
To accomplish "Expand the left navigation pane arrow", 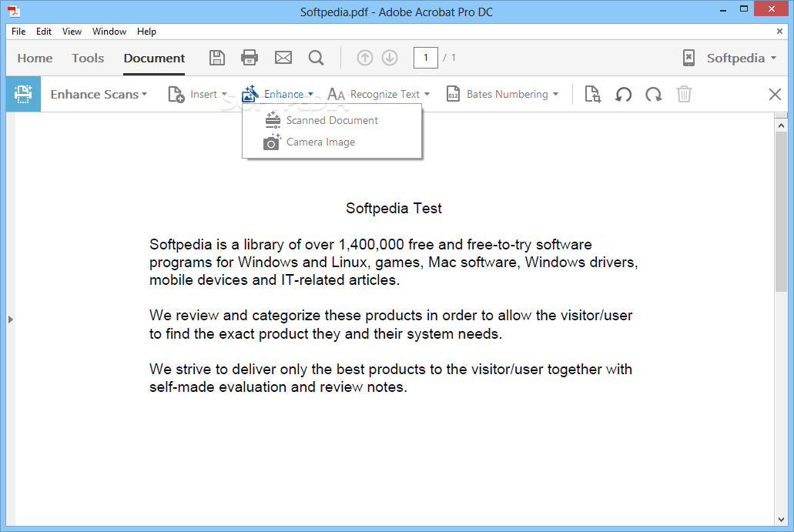I will 10,320.
